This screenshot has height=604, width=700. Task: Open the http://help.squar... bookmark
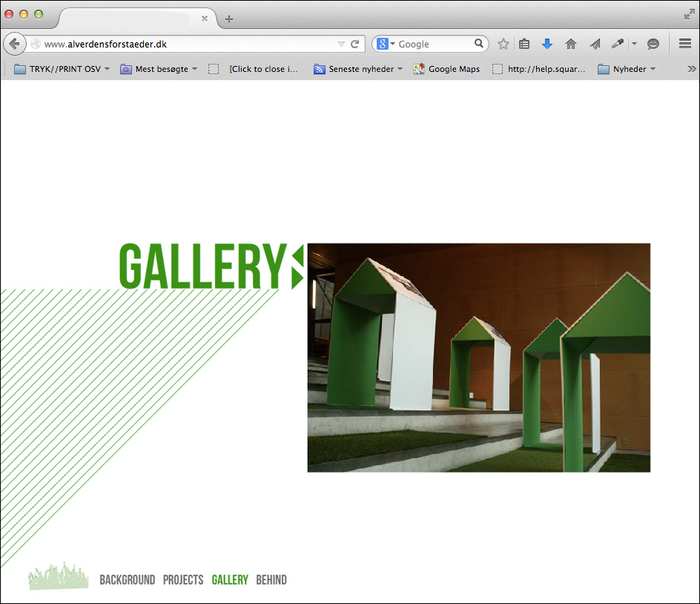(x=538, y=69)
